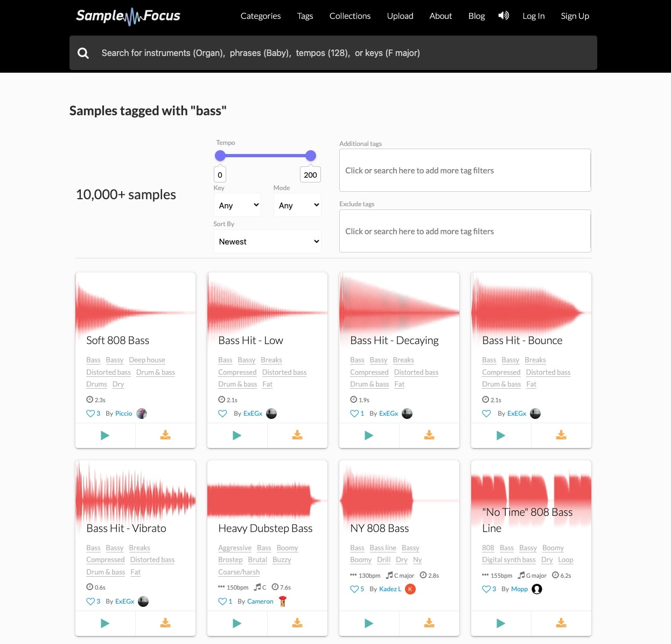Click the search magnifier icon
The image size is (671, 644).
pyautogui.click(x=83, y=53)
